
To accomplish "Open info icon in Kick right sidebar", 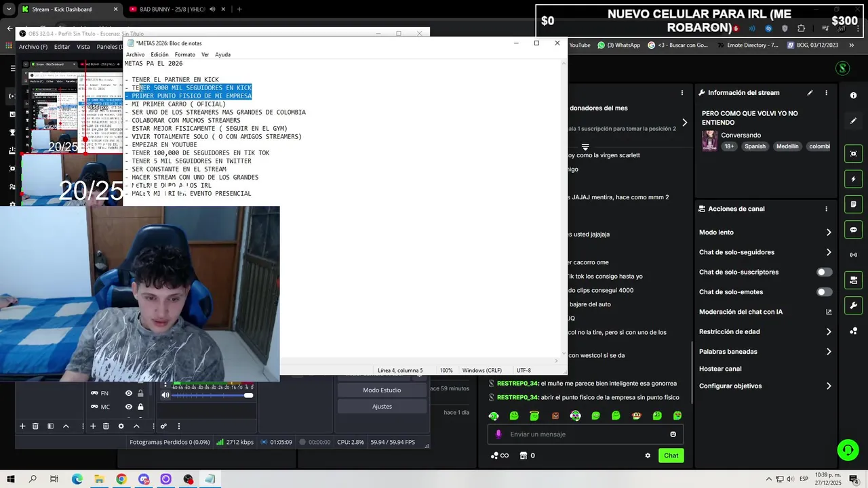I will (853, 96).
